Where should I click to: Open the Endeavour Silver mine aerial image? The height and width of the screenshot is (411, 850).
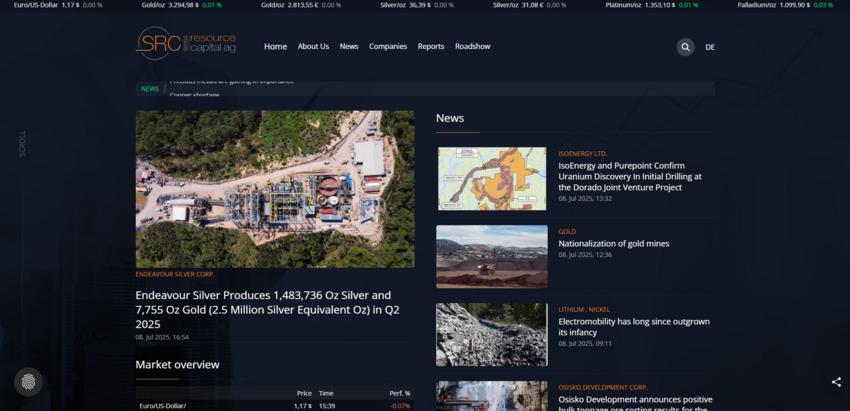click(275, 189)
